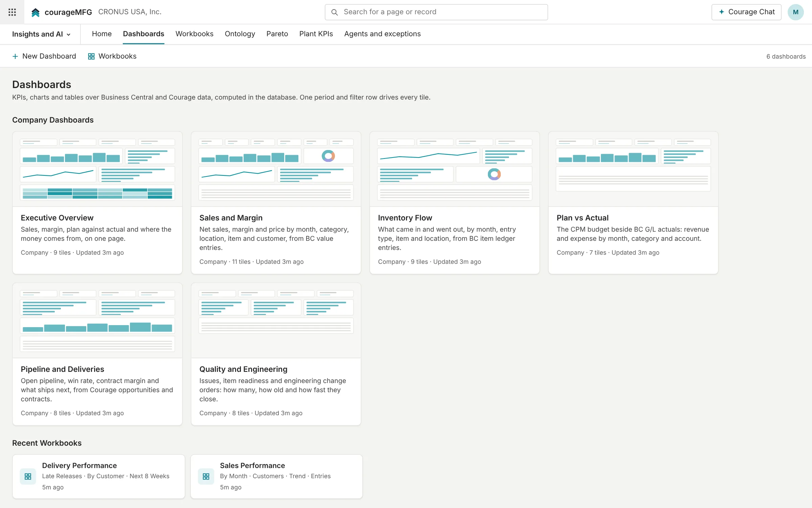Open the Ontology tab

pyautogui.click(x=240, y=34)
